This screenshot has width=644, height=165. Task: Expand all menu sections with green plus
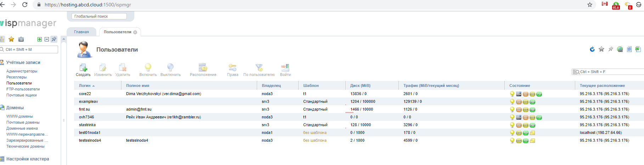(40, 39)
